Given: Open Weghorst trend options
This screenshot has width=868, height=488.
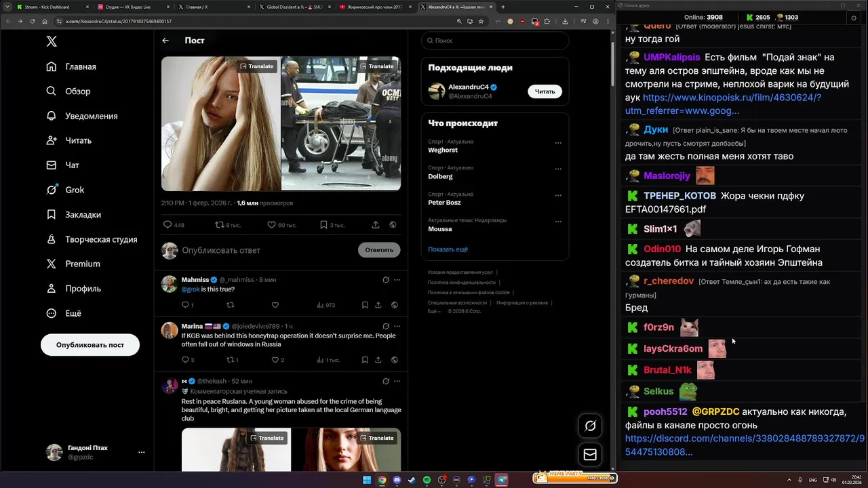Looking at the screenshot, I should [x=558, y=143].
